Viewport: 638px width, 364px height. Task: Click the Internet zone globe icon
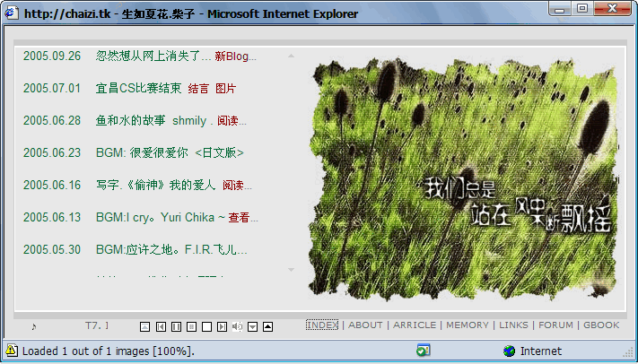509,351
